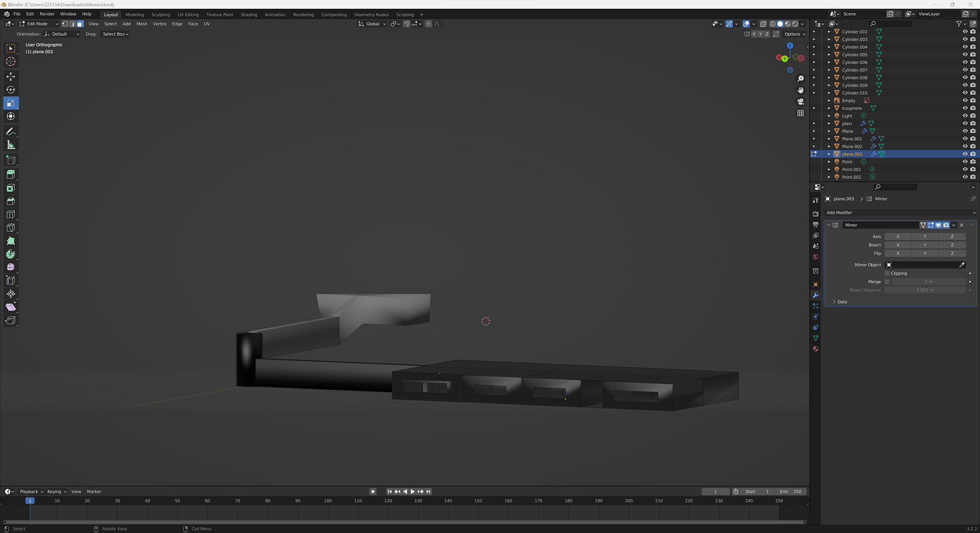Click the Bisect Distance slider field
Viewport: 980px width, 533px height.
[924, 290]
